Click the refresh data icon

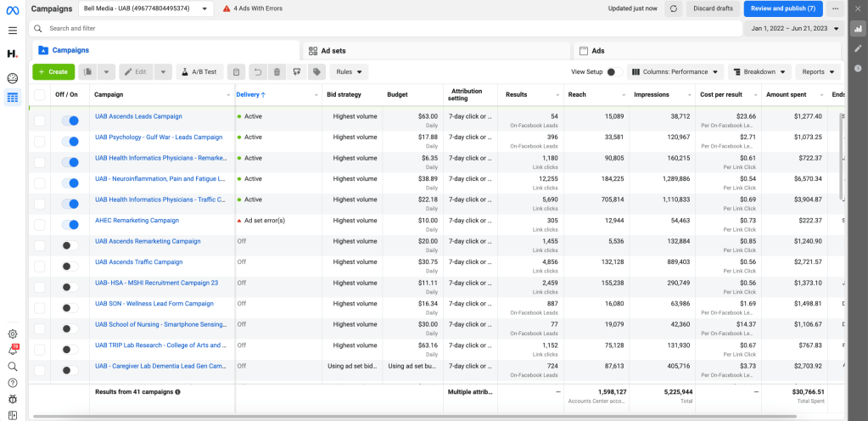click(x=674, y=8)
